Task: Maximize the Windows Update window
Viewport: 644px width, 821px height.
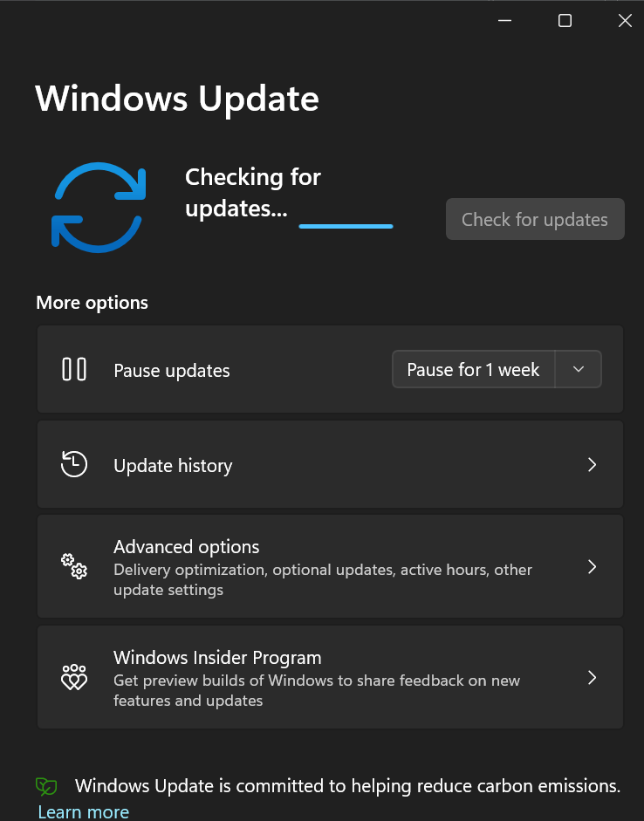Action: pyautogui.click(x=565, y=20)
